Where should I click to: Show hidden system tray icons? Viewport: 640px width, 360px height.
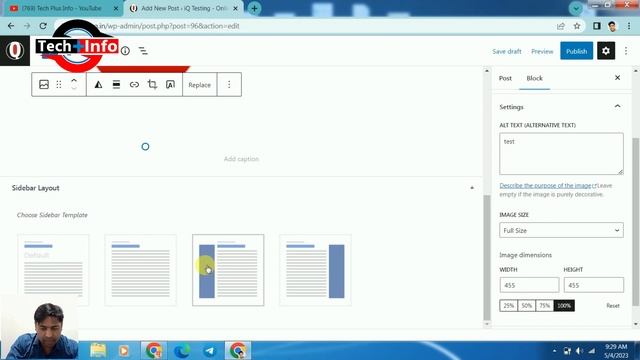554,351
